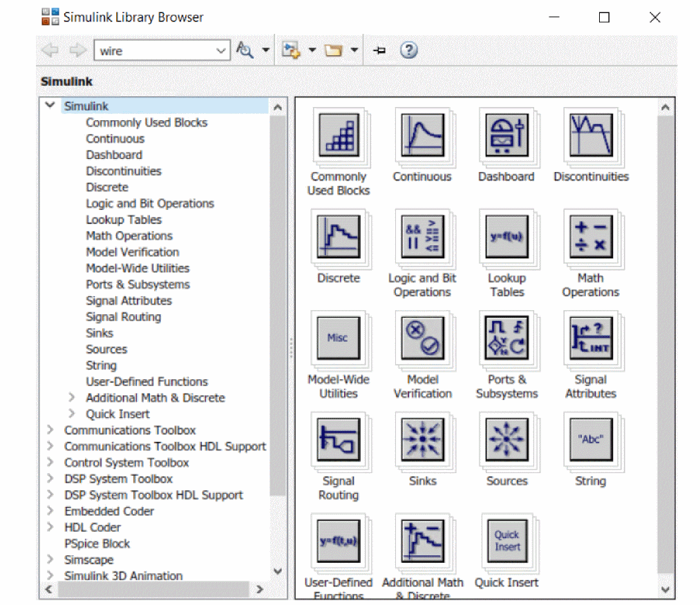Image resolution: width=700 pixels, height=605 pixels.
Task: Click the tree pane scroll right arrow
Action: click(x=259, y=589)
